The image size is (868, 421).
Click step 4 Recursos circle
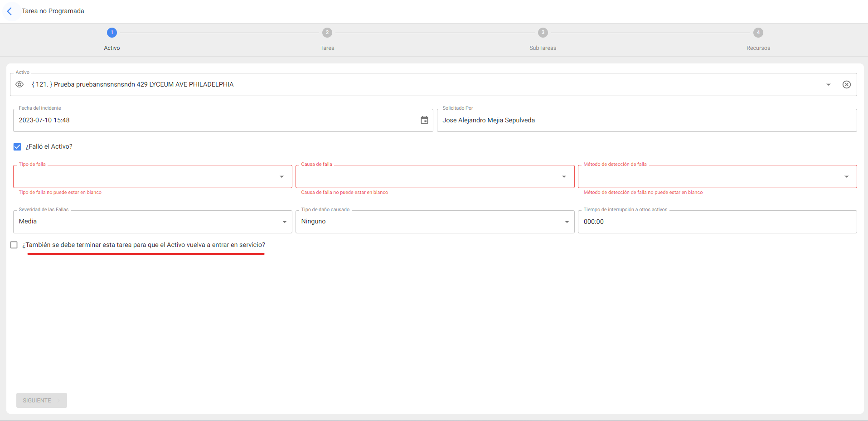coord(758,33)
